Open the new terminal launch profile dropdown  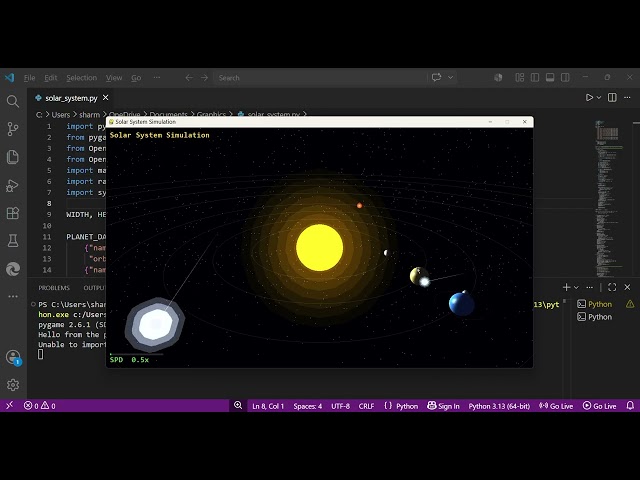coord(576,287)
